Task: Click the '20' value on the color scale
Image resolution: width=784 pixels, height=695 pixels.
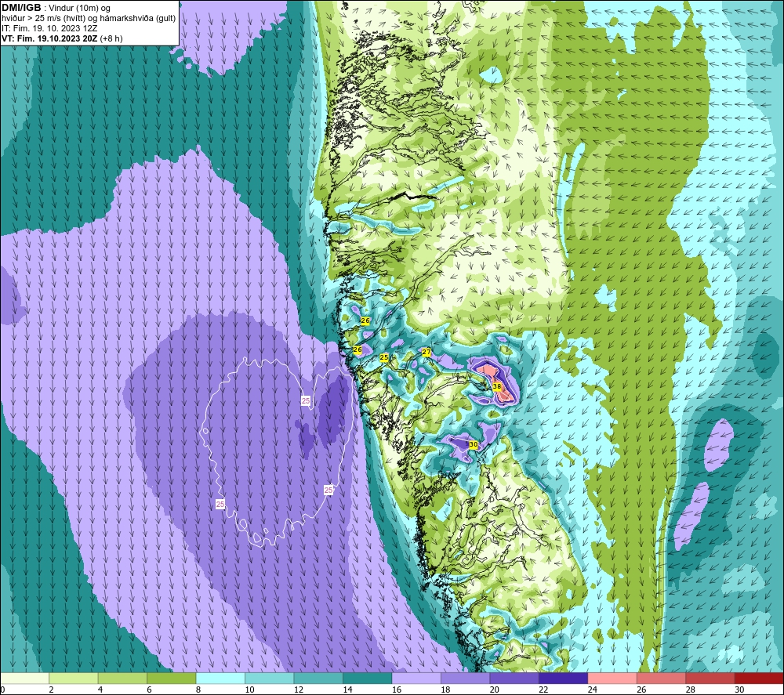Action: point(495,690)
